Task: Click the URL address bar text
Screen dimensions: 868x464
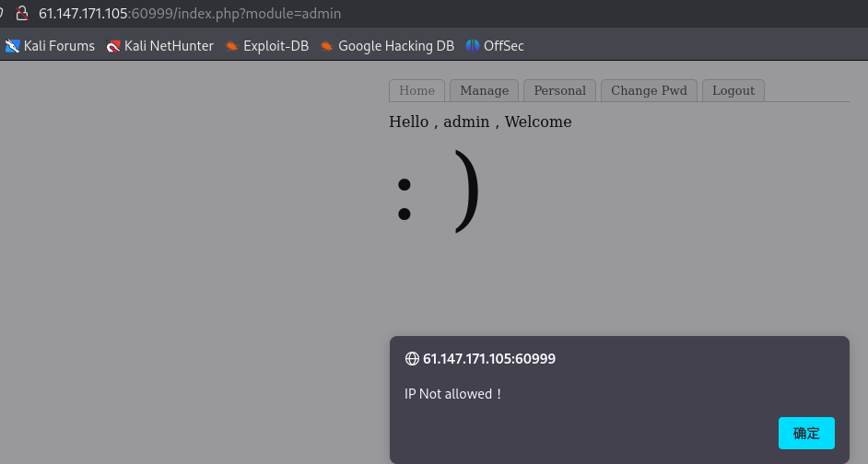Action: 190,13
